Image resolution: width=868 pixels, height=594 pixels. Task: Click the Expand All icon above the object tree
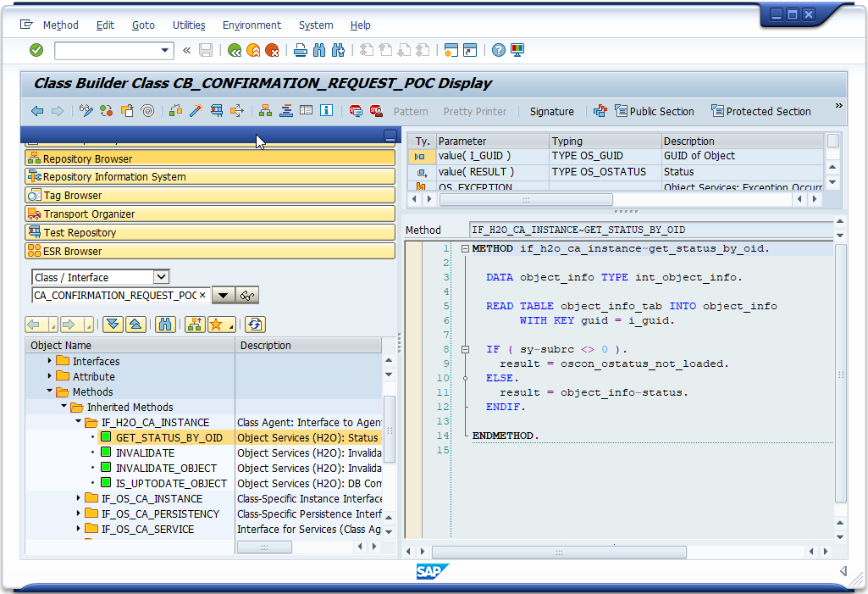tap(113, 325)
